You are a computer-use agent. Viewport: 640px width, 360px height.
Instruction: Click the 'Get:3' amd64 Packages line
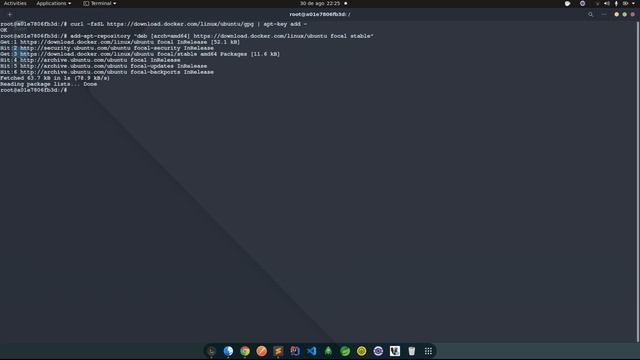click(140, 54)
